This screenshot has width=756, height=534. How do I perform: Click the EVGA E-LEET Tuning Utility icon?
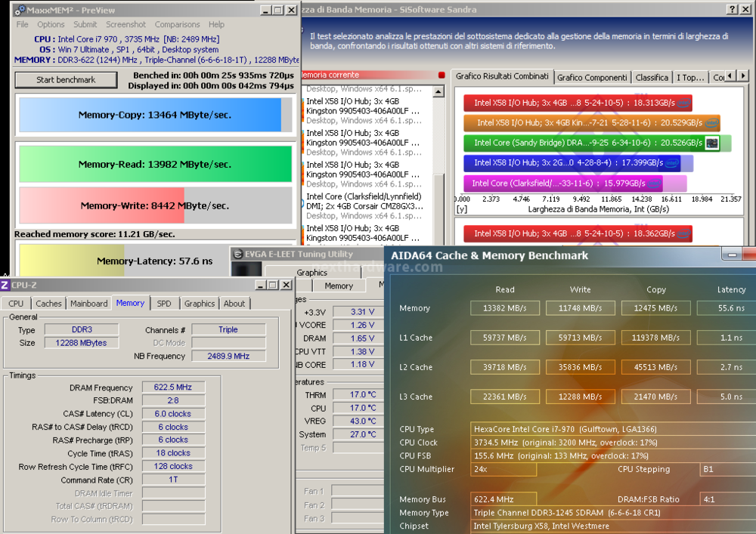[x=237, y=255]
